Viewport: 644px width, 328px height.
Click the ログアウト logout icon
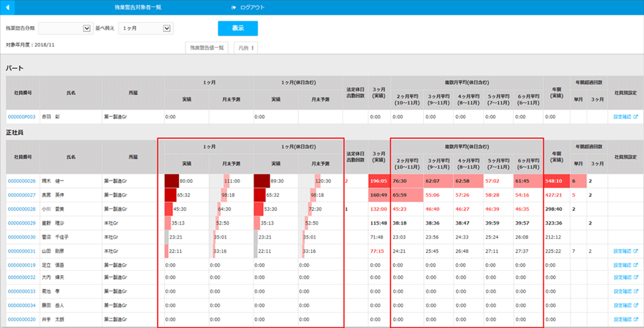point(233,7)
